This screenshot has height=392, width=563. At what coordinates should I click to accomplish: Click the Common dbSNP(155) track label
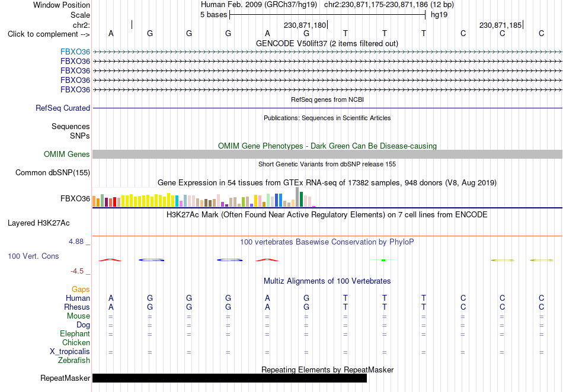53,172
